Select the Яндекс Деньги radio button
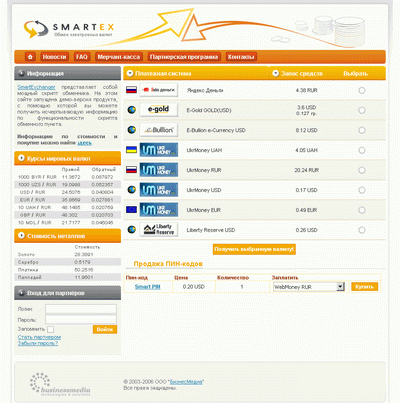Viewport: 400px width, 403px height. click(x=362, y=90)
